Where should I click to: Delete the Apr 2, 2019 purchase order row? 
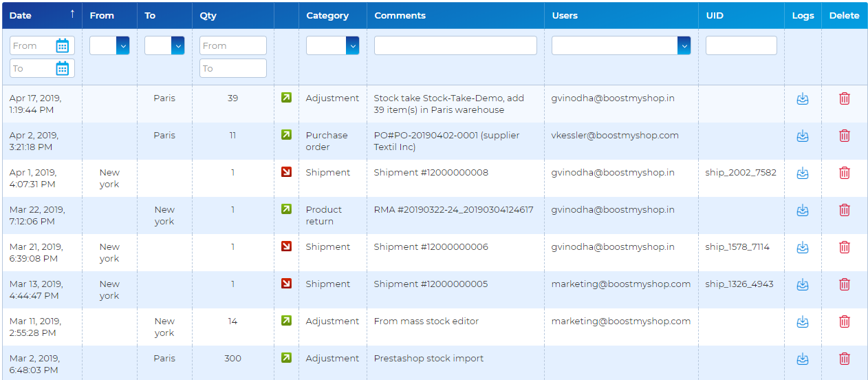845,136
